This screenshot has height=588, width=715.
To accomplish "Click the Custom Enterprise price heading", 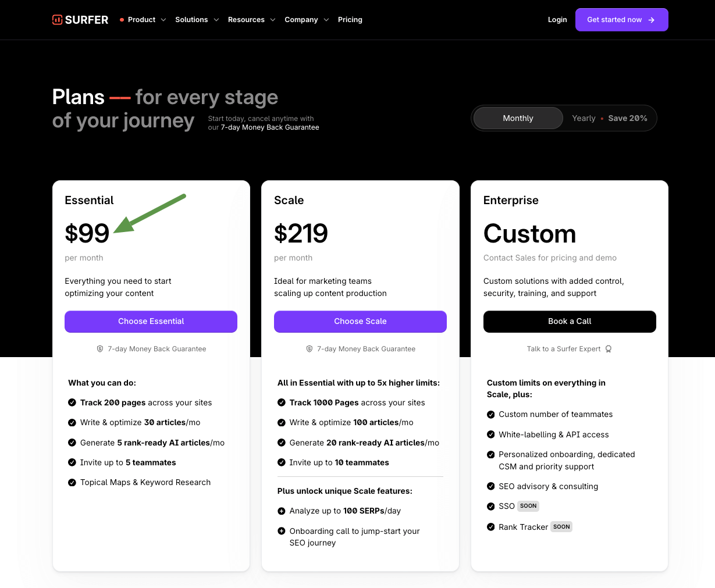I will 530,234.
